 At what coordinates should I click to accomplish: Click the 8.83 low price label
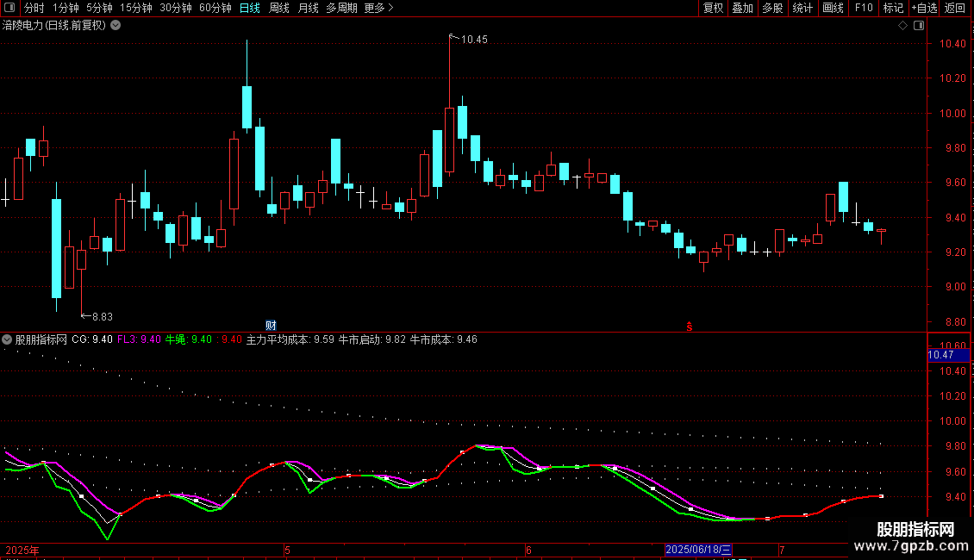coord(103,317)
